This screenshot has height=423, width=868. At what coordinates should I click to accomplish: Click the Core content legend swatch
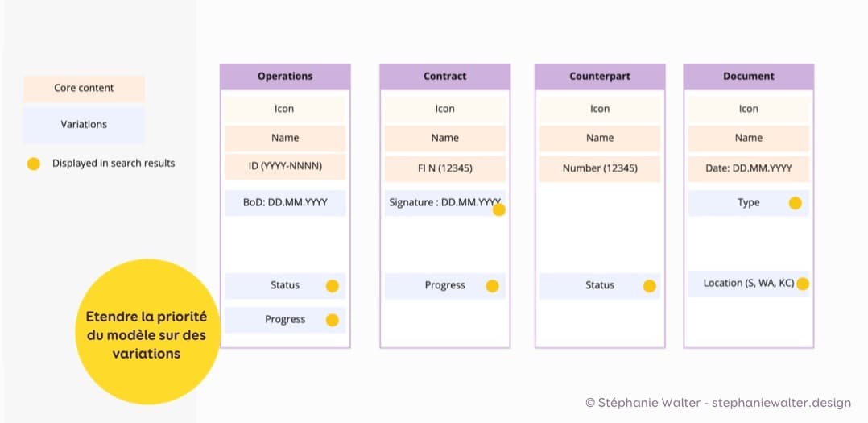84,89
